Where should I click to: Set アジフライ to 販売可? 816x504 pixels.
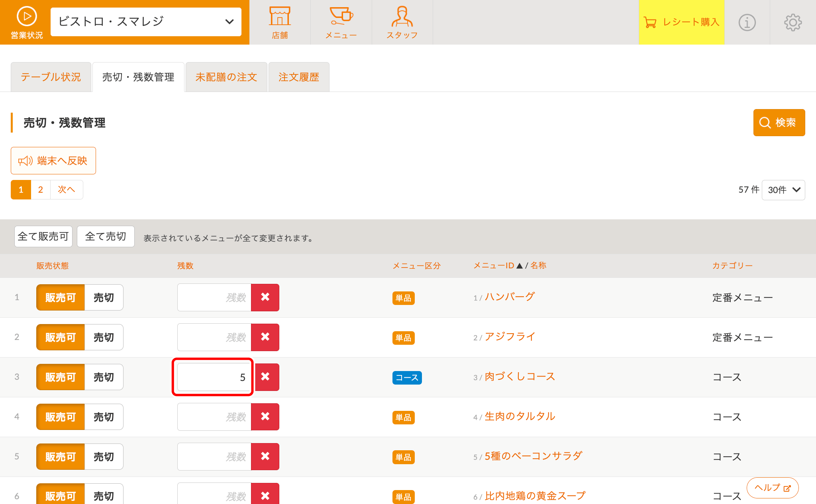tap(61, 337)
